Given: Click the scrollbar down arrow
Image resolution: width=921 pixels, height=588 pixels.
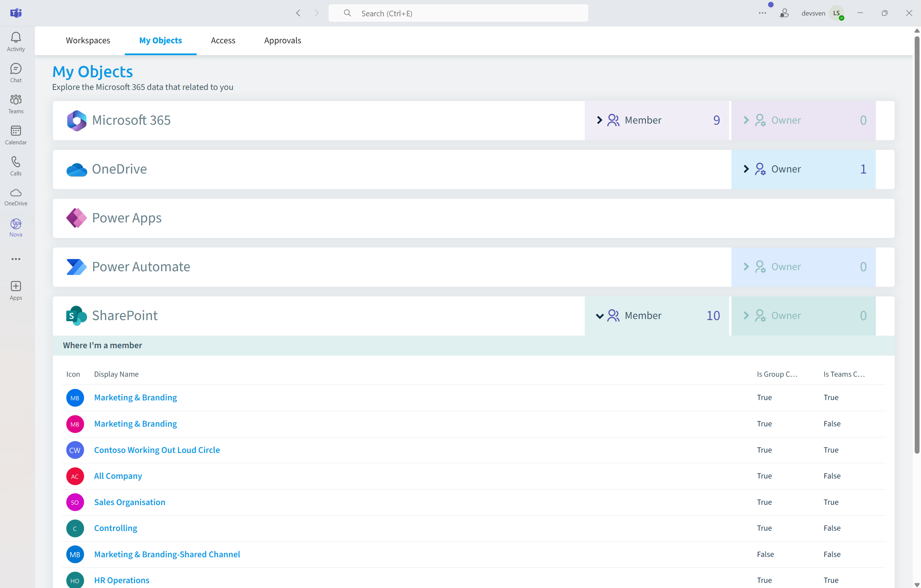Looking at the screenshot, I should tap(917, 584).
